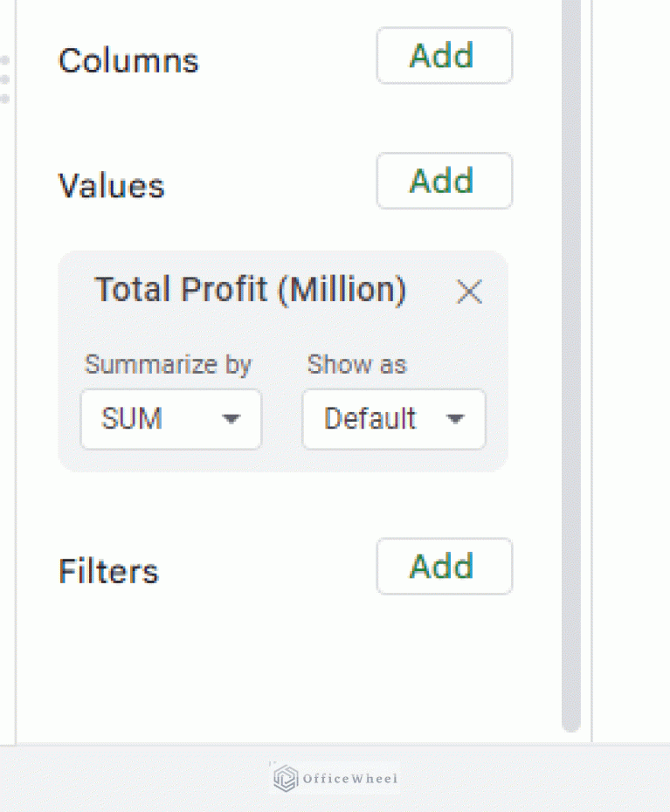Viewport: 670px width, 812px height.
Task: Click Add next to Columns
Action: (x=444, y=56)
